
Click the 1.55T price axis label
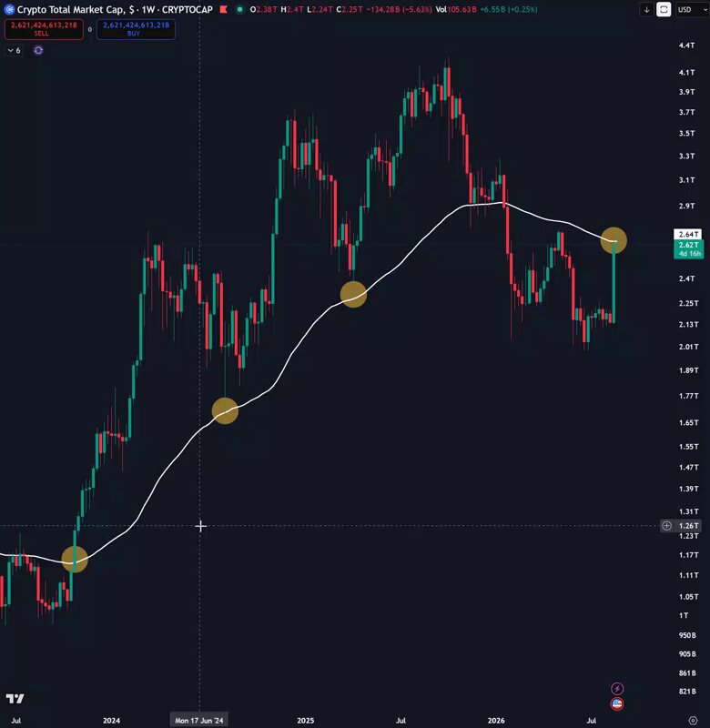click(689, 447)
